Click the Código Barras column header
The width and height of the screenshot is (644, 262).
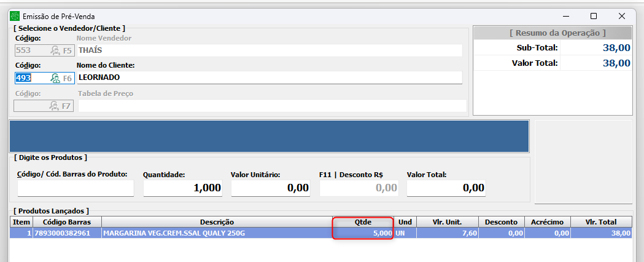(68, 221)
